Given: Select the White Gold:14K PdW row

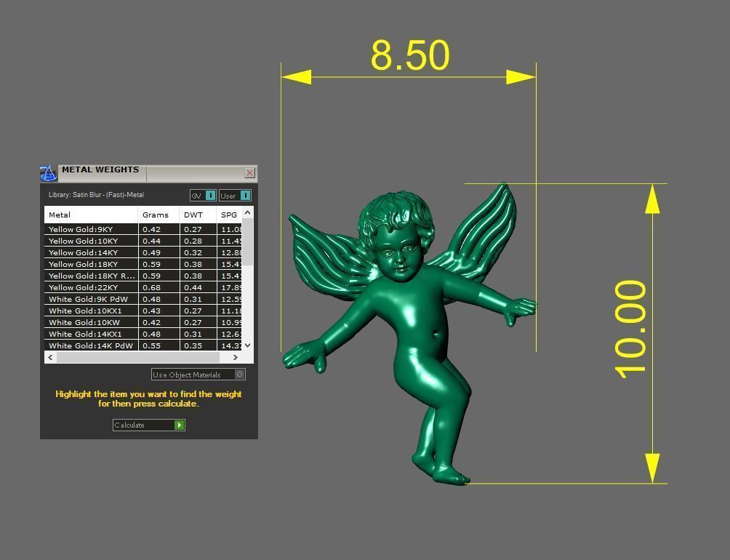Looking at the screenshot, I should [143, 345].
